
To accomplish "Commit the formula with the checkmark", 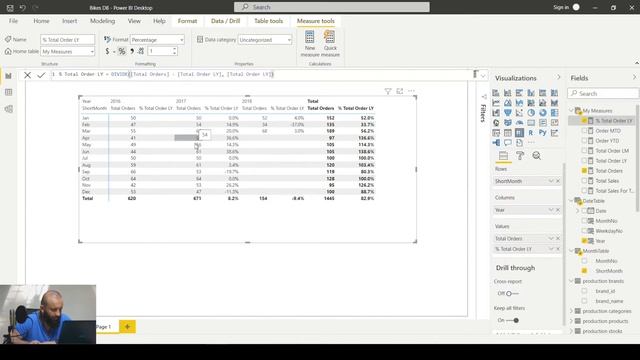I will coord(41,75).
